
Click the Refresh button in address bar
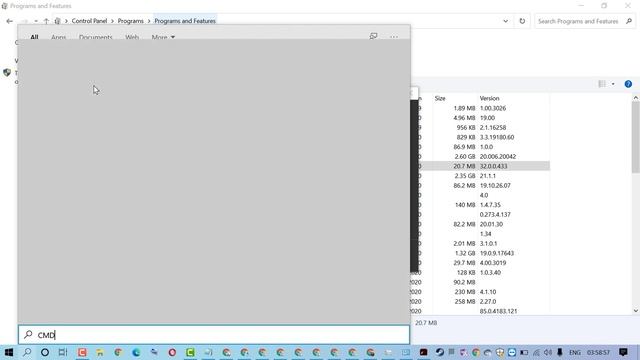point(522,21)
